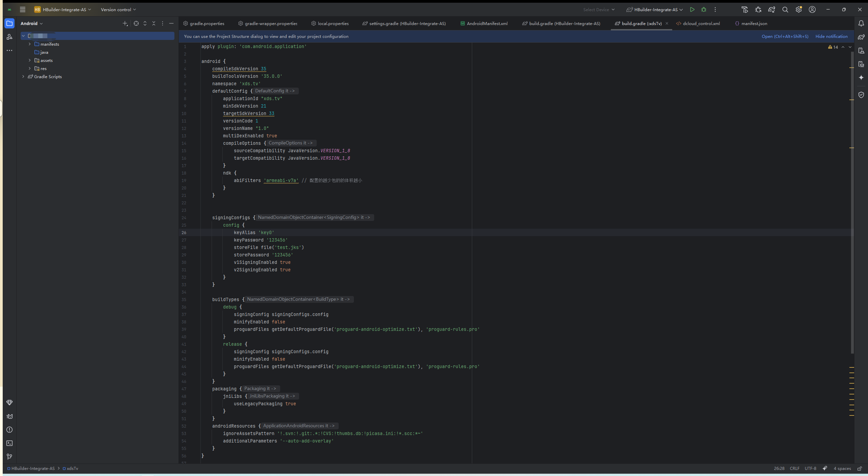Open the Terminal tool window icon
This screenshot has height=476, width=868.
[9, 443]
